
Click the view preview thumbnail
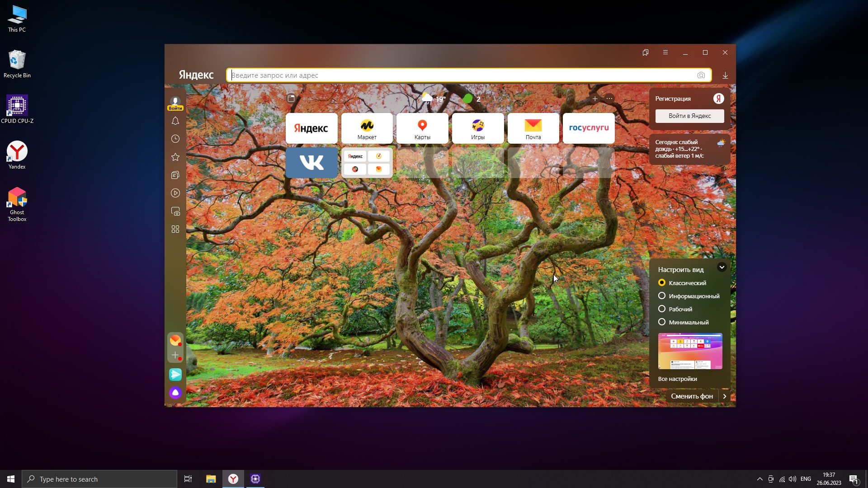pyautogui.click(x=690, y=351)
